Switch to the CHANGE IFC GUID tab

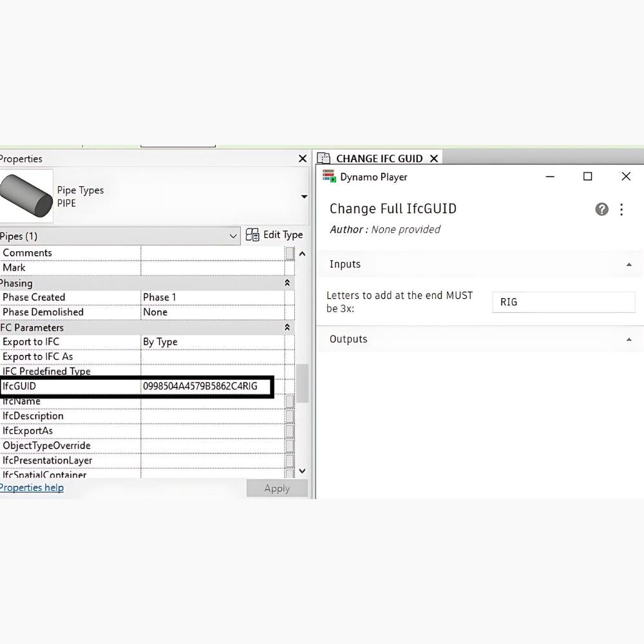pyautogui.click(x=379, y=158)
